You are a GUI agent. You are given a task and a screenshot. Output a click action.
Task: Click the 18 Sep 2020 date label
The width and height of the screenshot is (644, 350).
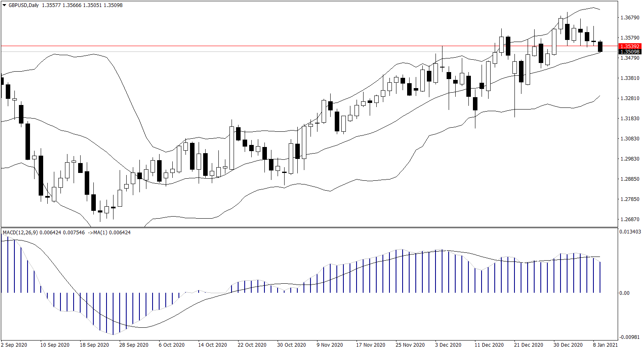[x=94, y=345]
